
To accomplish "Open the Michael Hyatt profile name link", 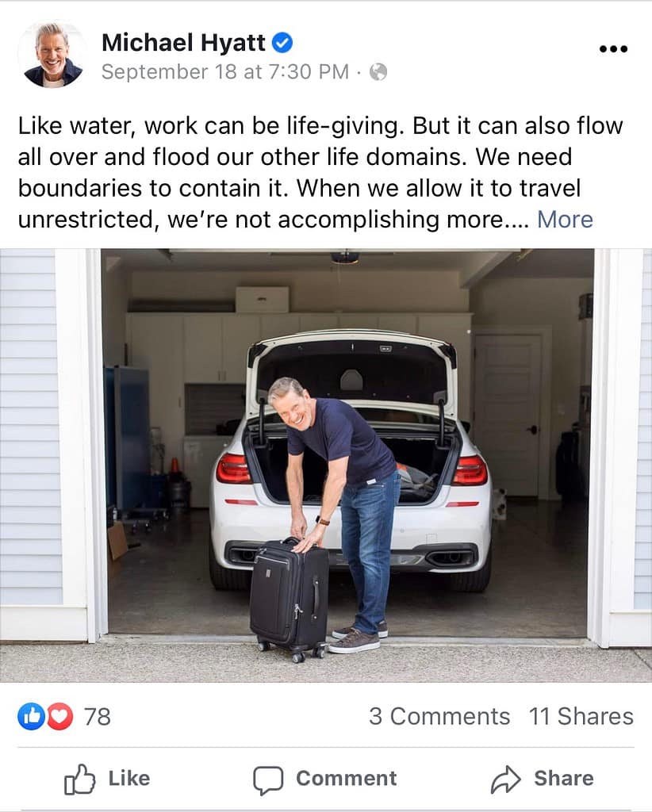I will click(183, 43).
